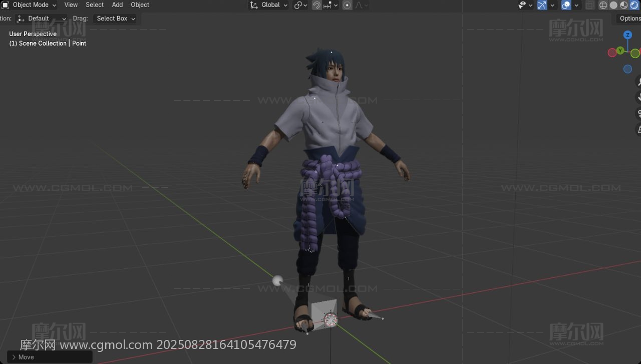The height and width of the screenshot is (364, 641).
Task: Toggle proportional editing
Action: (347, 5)
